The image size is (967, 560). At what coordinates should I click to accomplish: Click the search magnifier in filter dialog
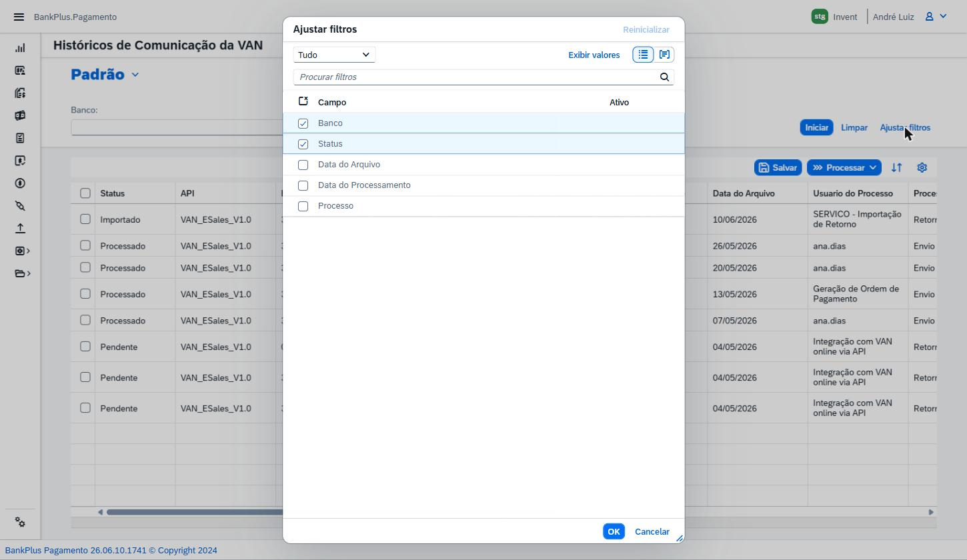pos(664,77)
